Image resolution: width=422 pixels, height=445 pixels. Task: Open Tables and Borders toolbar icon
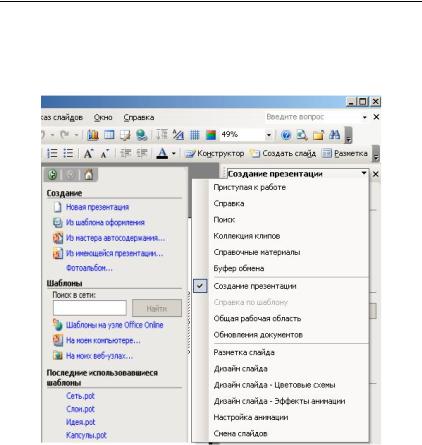[x=125, y=135]
